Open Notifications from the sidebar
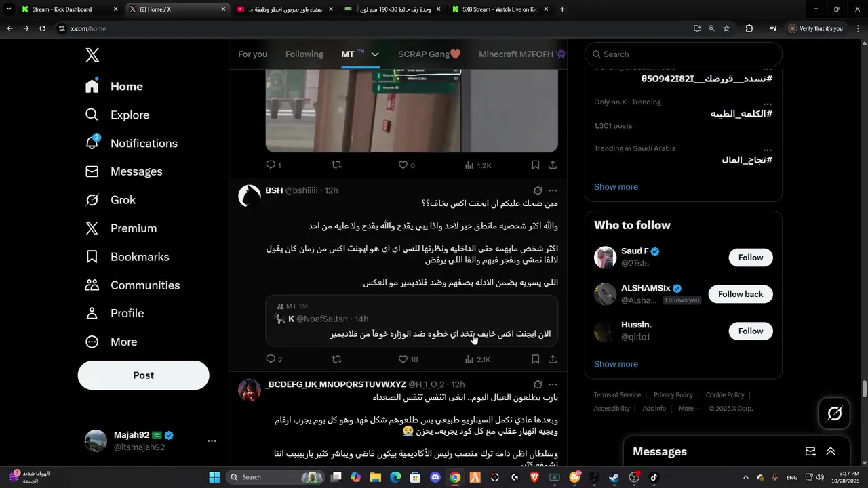Image resolution: width=868 pixels, height=488 pixels. (132, 143)
